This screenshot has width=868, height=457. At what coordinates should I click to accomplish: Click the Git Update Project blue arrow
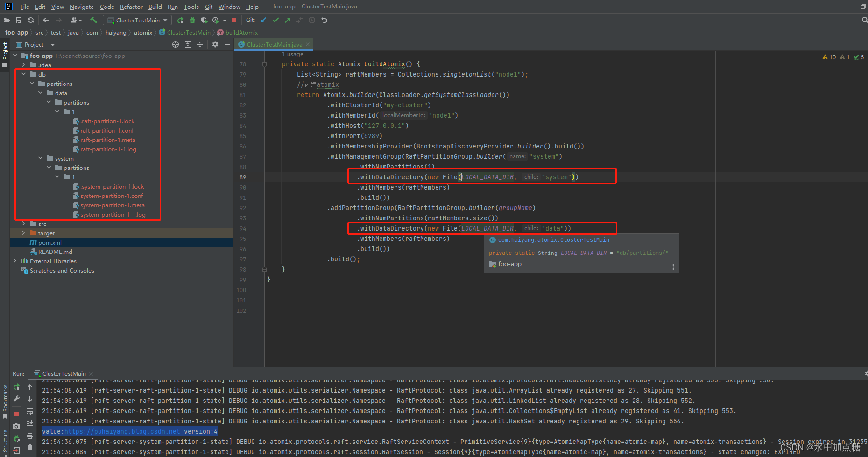pos(263,20)
